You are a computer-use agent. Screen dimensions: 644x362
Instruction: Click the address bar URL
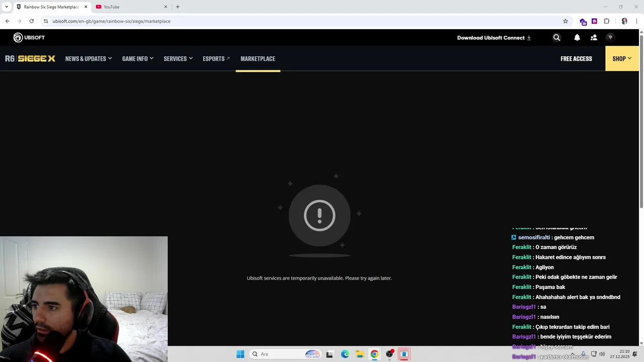[x=111, y=21]
